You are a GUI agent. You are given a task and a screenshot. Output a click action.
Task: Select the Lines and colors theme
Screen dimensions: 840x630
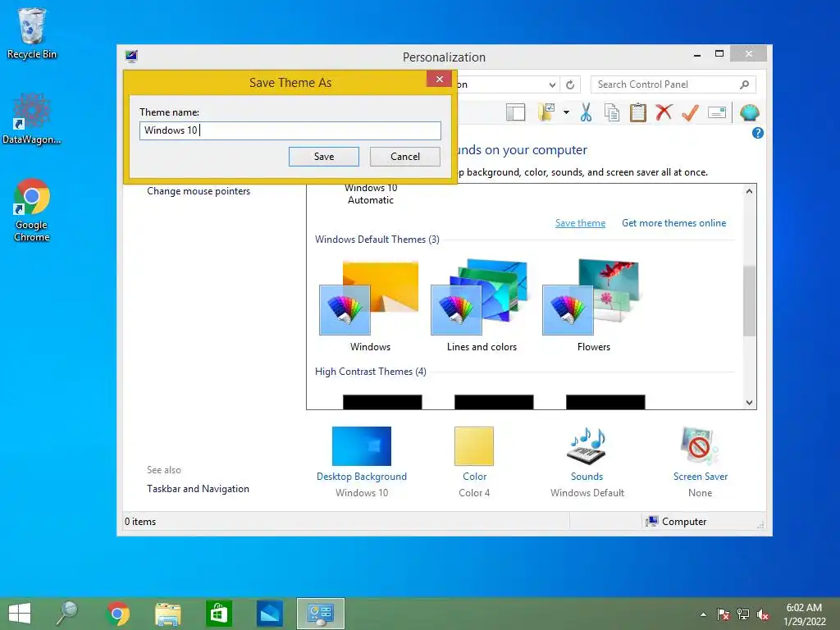tap(481, 305)
